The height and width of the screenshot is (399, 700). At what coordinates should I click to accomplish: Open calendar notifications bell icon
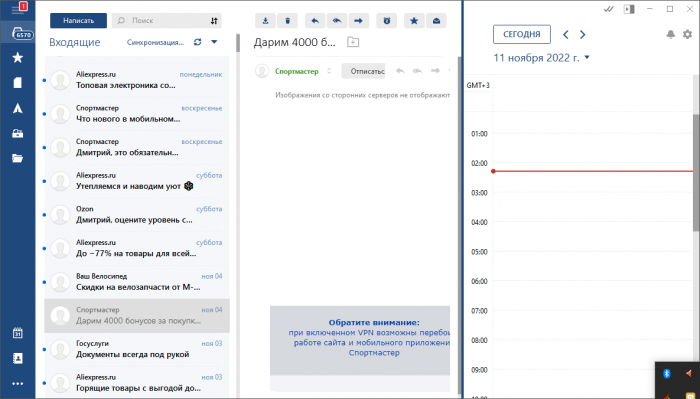click(x=671, y=34)
